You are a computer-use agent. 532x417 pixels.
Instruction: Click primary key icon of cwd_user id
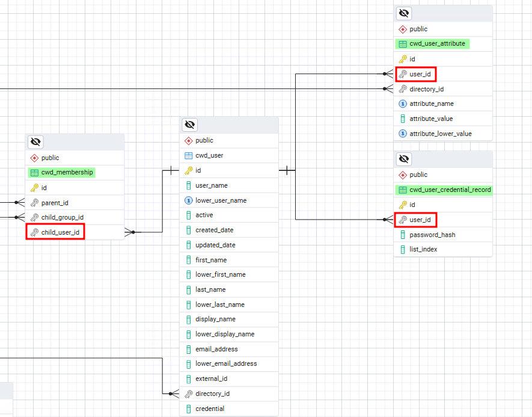188,170
